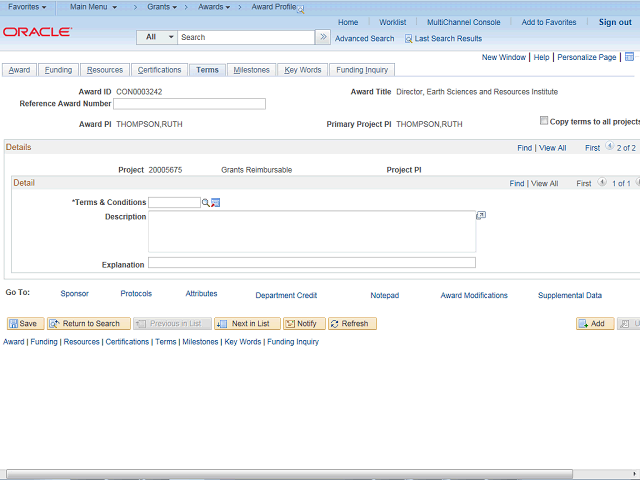Go to Protocols link
Viewport: 640px width, 480px height.
tap(136, 293)
